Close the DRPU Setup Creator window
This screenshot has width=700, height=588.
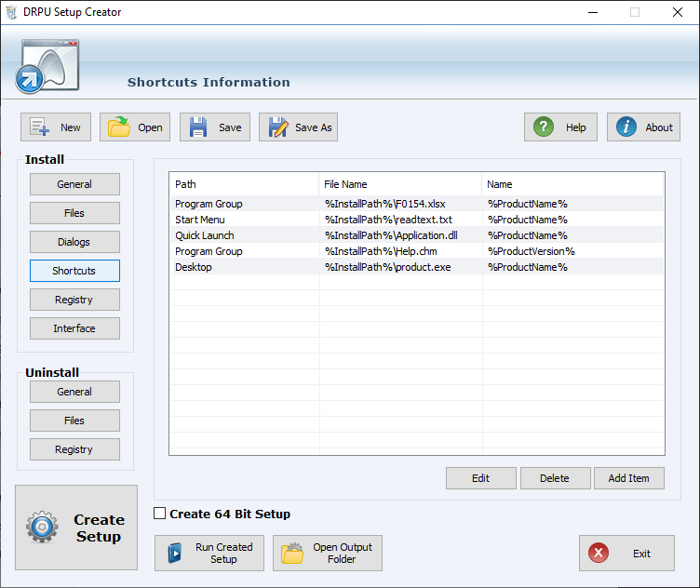click(678, 12)
